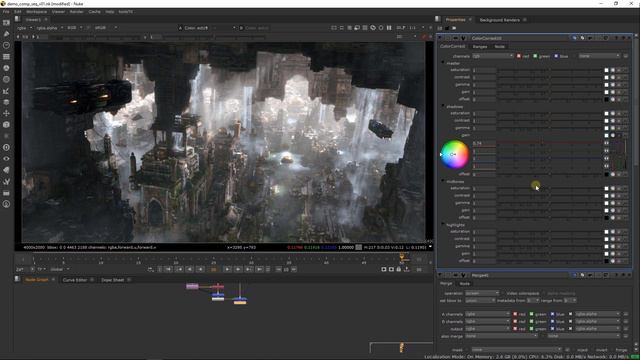The height and width of the screenshot is (360, 640).
Task: Select the Draw nodes toolbar icon
Action: 7,34
